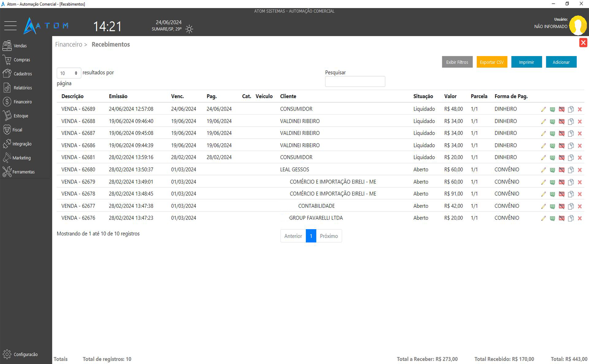Open the results per page dropdown
This screenshot has height=364, width=589.
(69, 73)
